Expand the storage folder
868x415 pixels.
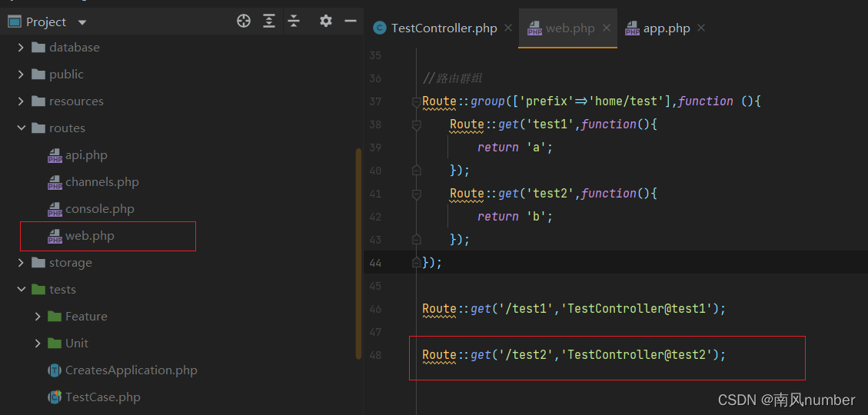(21, 263)
